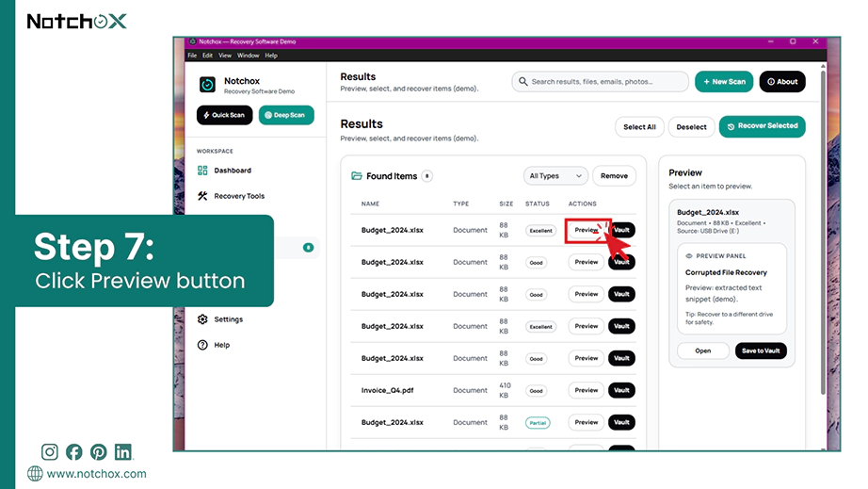Viewport: 868px width, 489px height.
Task: Open the Instagram icon
Action: pos(50,452)
